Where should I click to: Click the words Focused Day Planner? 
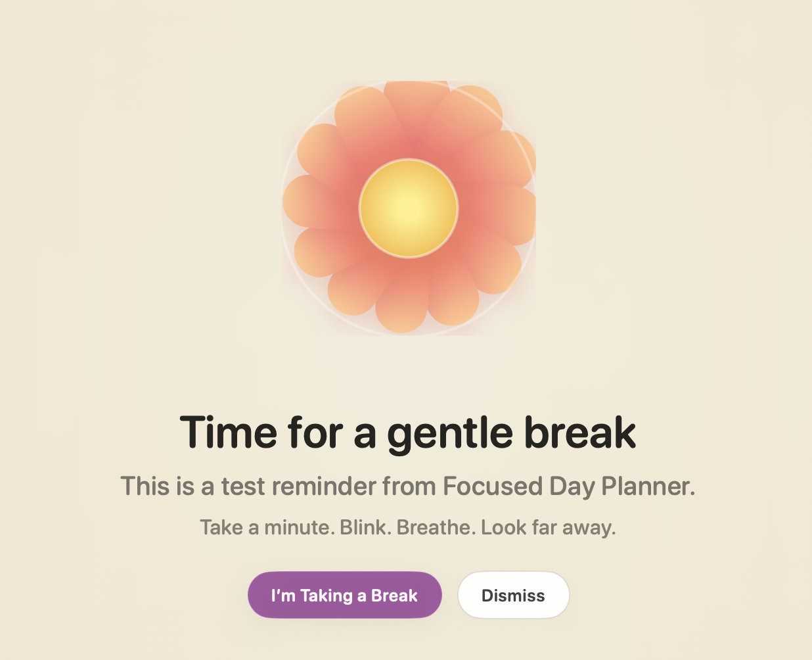point(569,486)
